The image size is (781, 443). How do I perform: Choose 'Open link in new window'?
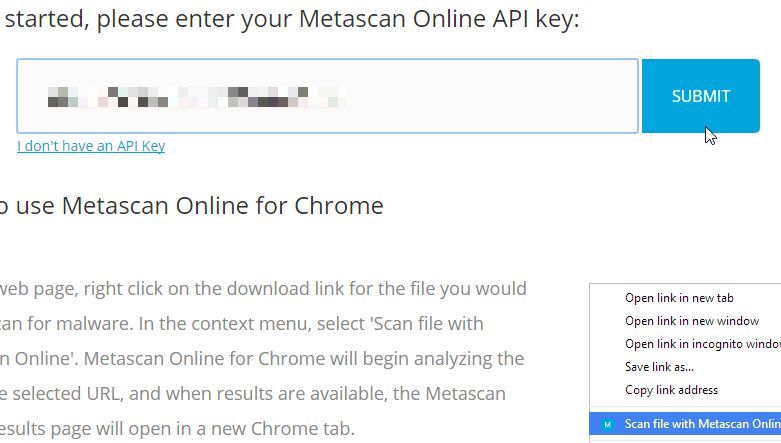(x=692, y=321)
